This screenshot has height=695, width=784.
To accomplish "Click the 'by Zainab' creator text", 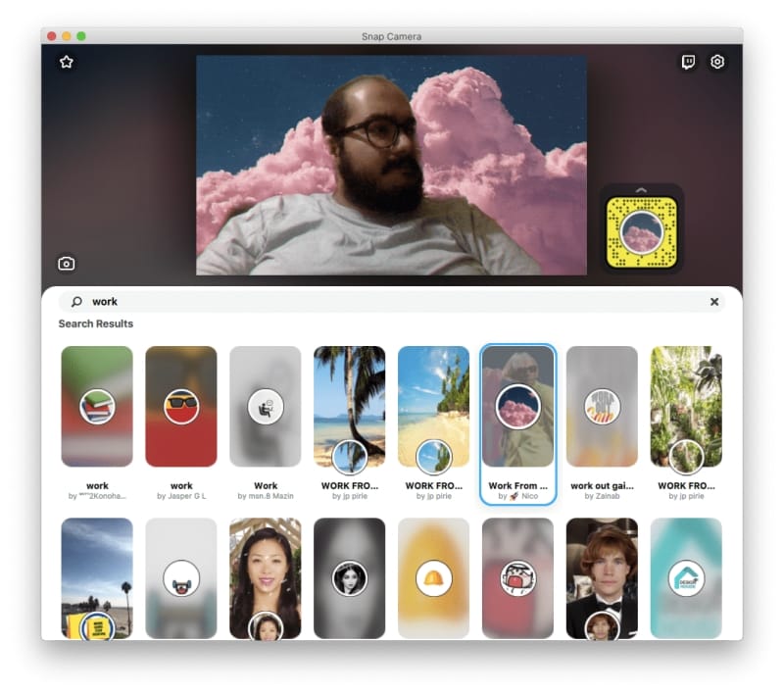I will pyautogui.click(x=602, y=496).
